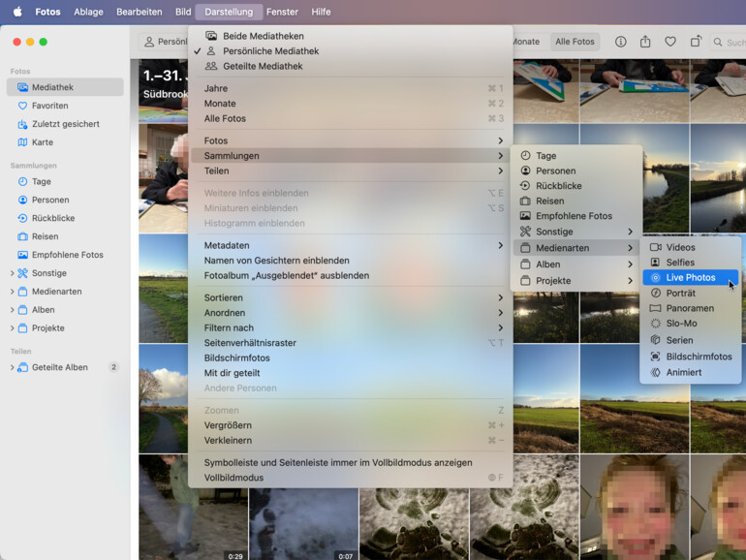The width and height of the screenshot is (746, 560).
Task: Choose Slo-Mo in the Medienarten submenu
Action: [x=681, y=324]
